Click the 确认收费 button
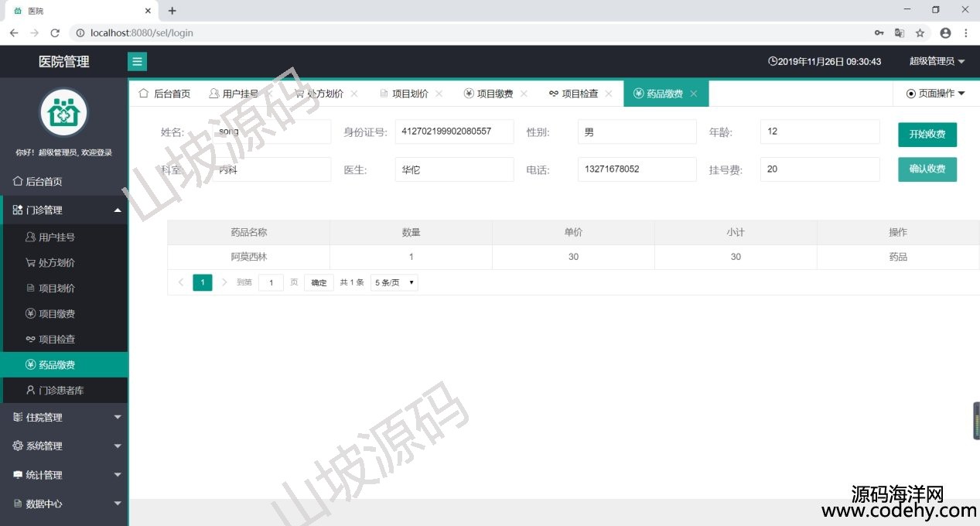Screen dimensions: 980x526 tap(927, 169)
